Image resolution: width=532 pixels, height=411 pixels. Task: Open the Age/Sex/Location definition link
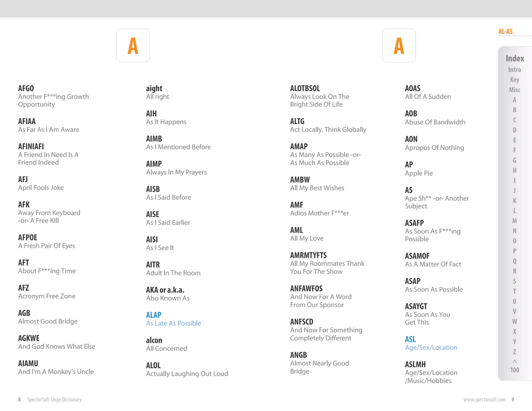click(431, 348)
